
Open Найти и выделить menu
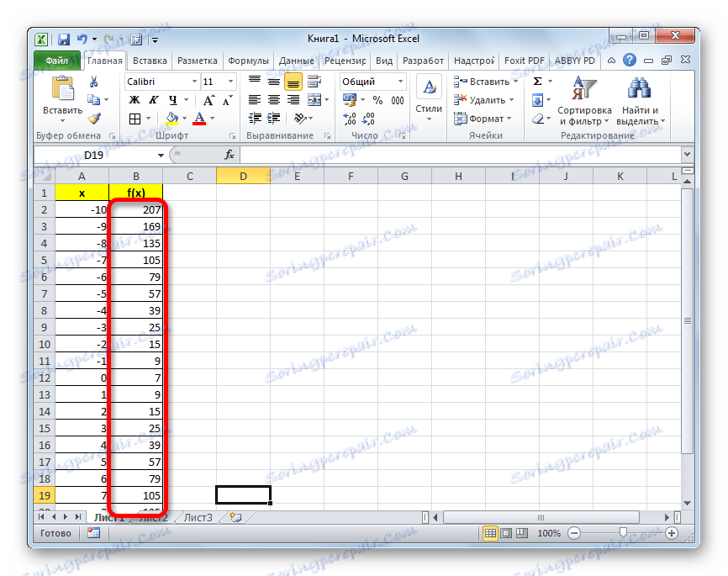[641, 101]
